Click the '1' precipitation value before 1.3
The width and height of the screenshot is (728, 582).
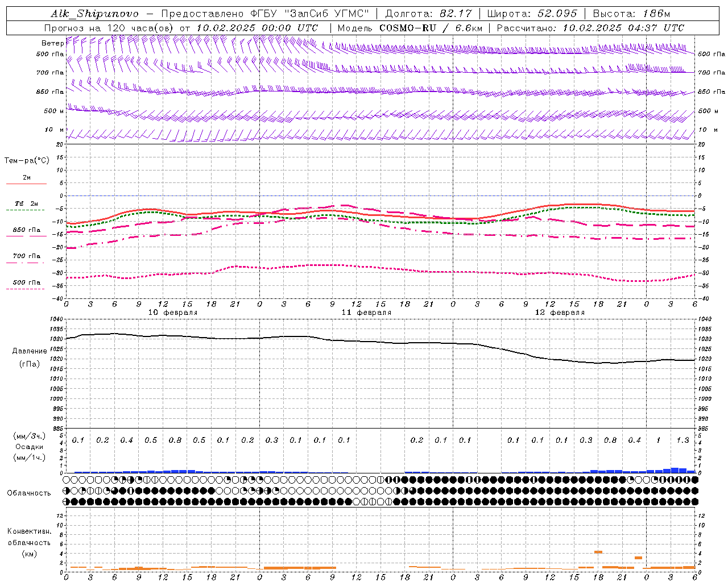pos(658,440)
